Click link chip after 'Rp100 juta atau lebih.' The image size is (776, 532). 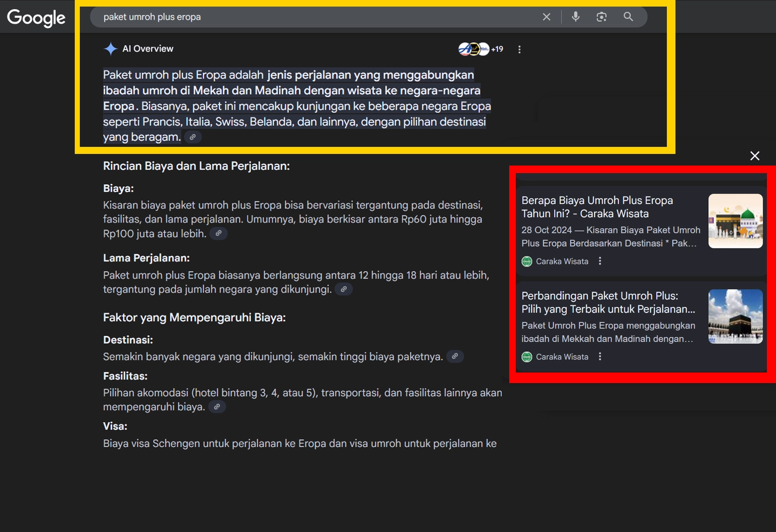pos(218,233)
